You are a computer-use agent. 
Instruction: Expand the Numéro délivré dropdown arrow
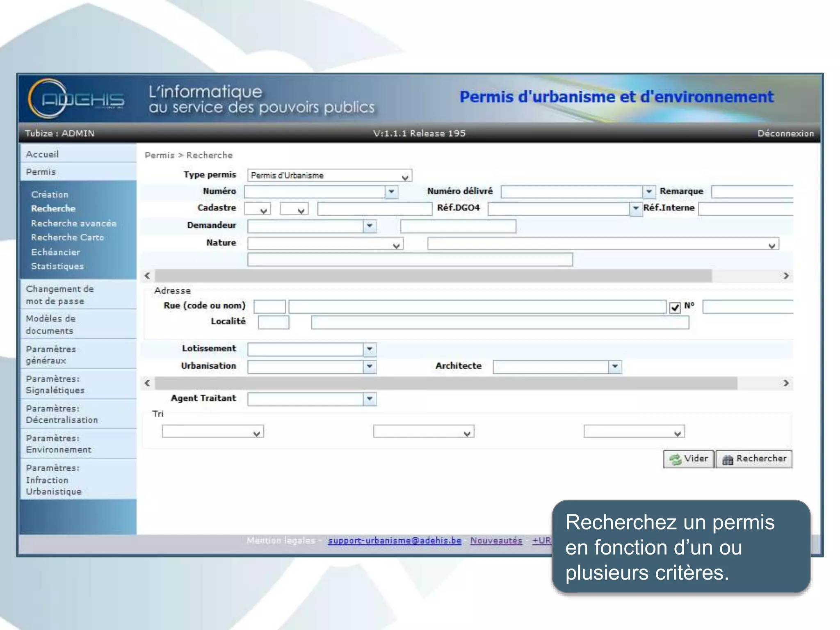point(648,192)
